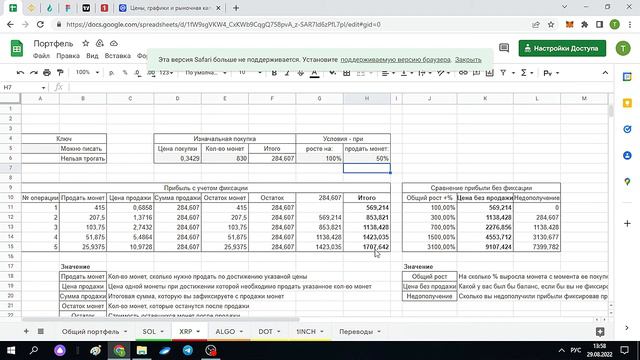This screenshot has height=360, width=640.
Task: Select cell with value 0,3429
Action: (178, 158)
